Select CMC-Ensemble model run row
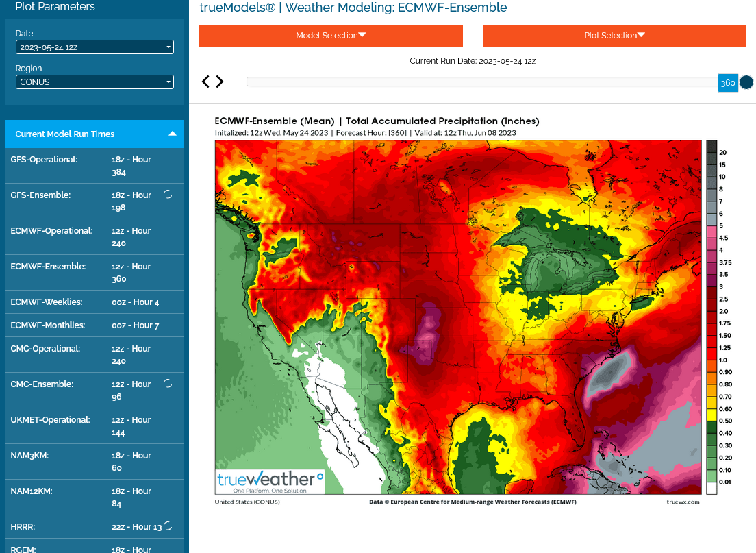Viewport: 756px width, 553px height. (94, 391)
